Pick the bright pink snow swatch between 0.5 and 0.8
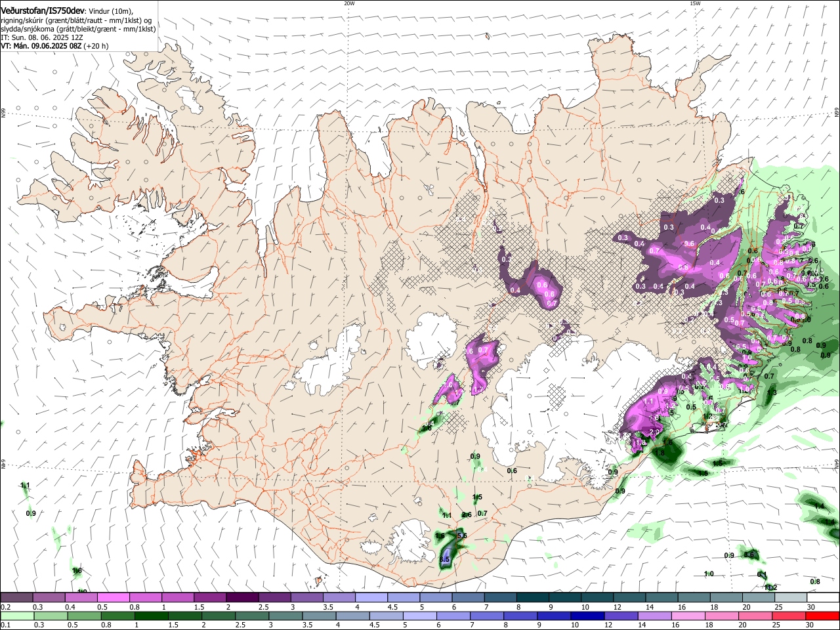Image resolution: width=840 pixels, height=630 pixels. (113, 597)
